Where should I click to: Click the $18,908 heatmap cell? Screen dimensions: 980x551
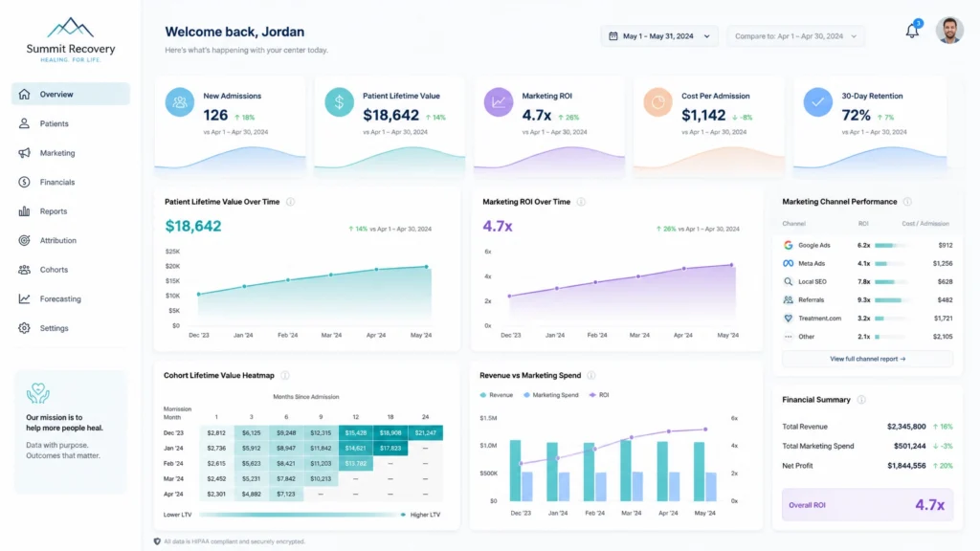pyautogui.click(x=390, y=433)
